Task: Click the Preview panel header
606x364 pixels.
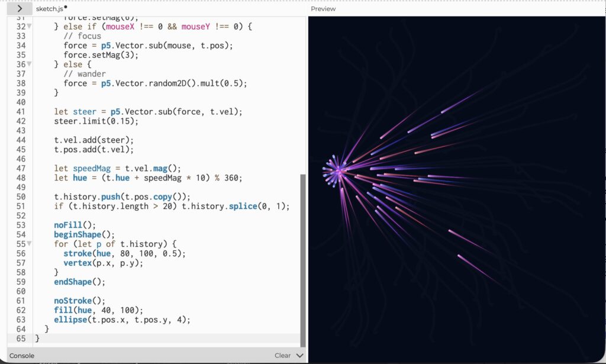Action: [323, 9]
